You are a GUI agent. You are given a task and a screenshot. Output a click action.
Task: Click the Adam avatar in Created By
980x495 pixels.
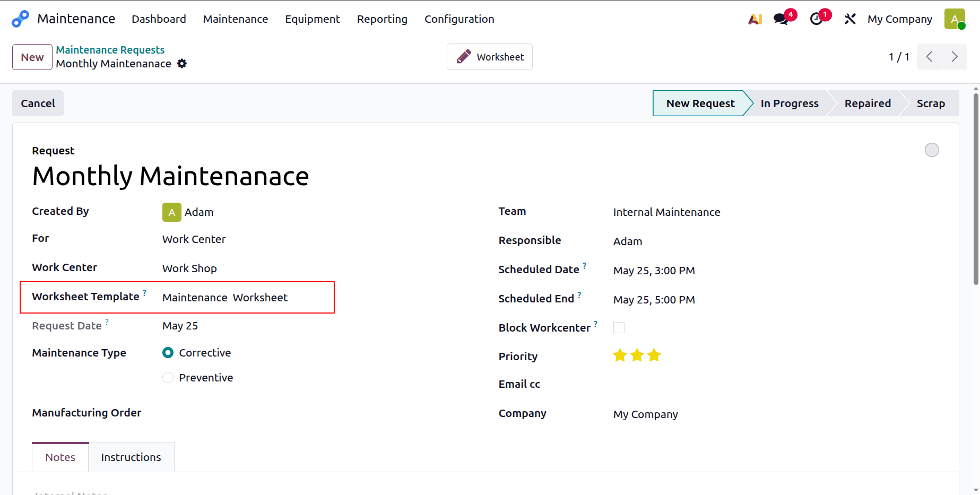(171, 212)
